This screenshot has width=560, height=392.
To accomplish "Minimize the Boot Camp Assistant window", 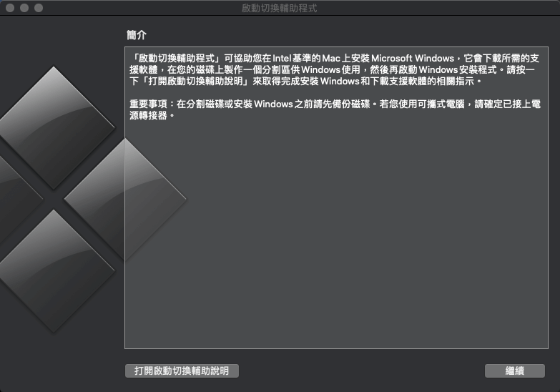I will pyautogui.click(x=24, y=7).
